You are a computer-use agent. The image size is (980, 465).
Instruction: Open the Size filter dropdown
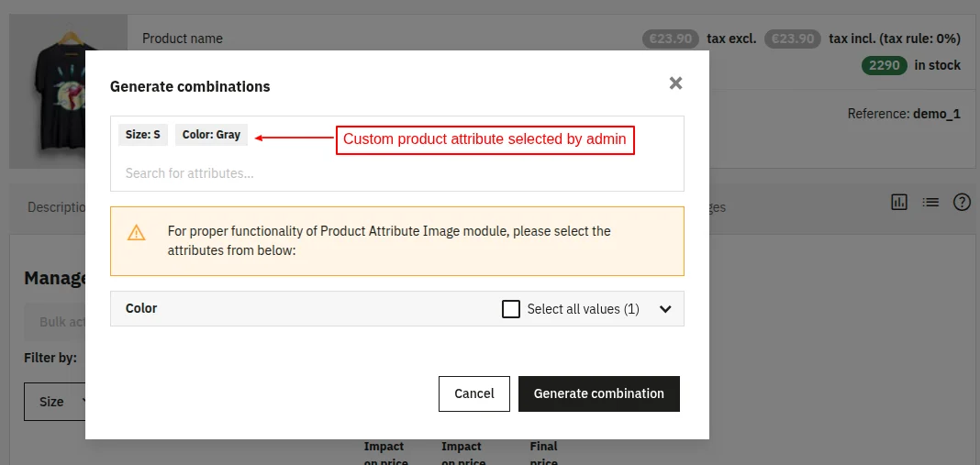55,402
